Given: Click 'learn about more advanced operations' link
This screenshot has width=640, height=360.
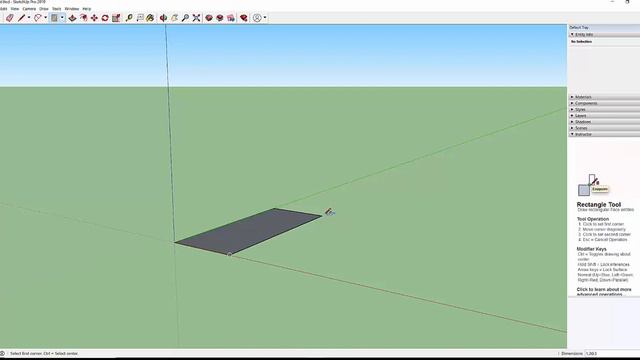Looking at the screenshot, I should pyautogui.click(x=604, y=291).
